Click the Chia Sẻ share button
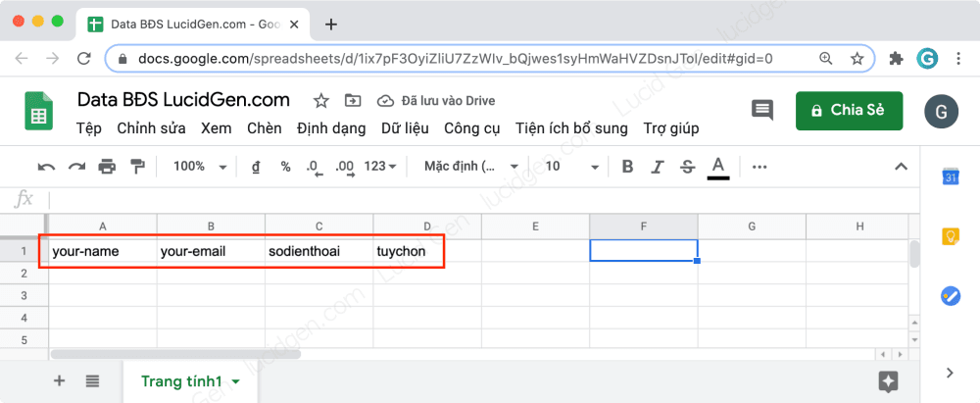The height and width of the screenshot is (403, 980). [x=849, y=111]
